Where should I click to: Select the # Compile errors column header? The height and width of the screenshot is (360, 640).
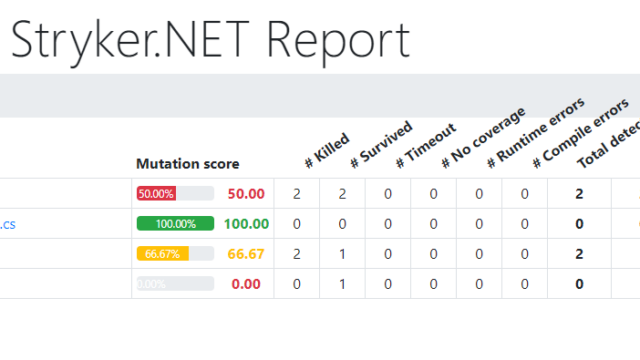(581, 133)
